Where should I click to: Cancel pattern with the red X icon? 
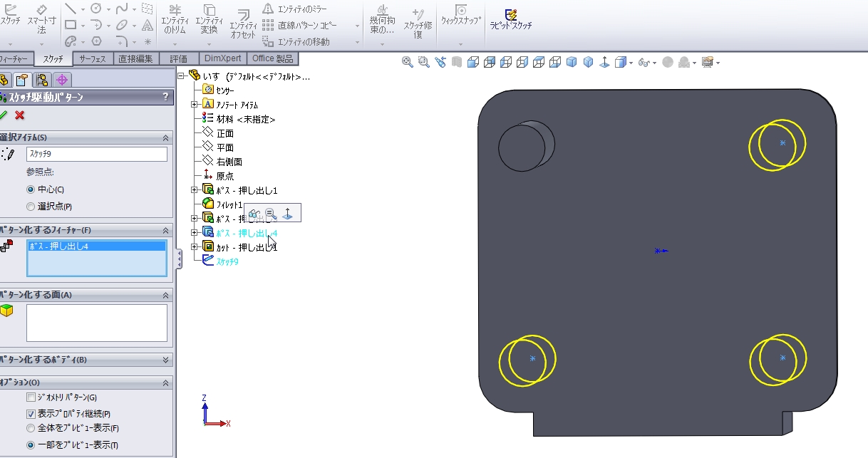20,115
